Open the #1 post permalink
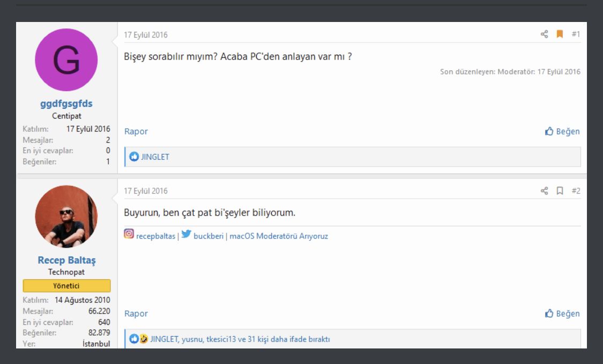This screenshot has width=603, height=364. [576, 34]
